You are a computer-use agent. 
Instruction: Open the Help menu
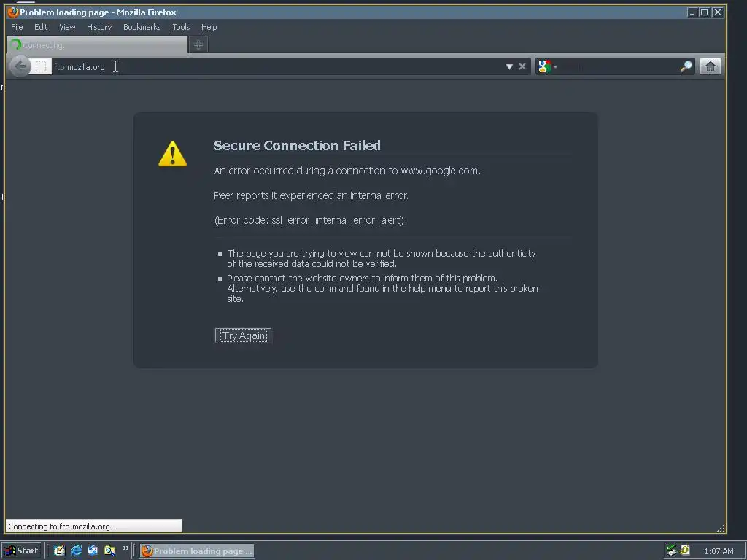(x=209, y=27)
